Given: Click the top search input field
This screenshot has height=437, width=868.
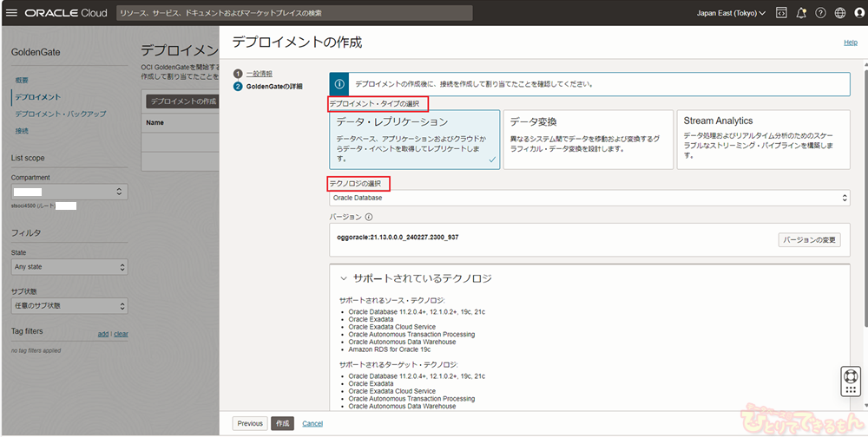Looking at the screenshot, I should [x=294, y=13].
